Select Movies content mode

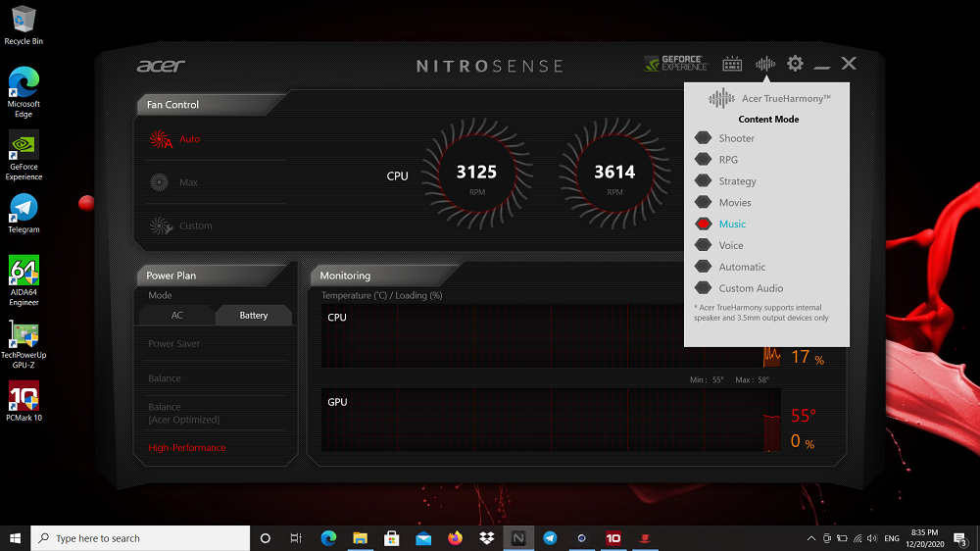[723, 203]
